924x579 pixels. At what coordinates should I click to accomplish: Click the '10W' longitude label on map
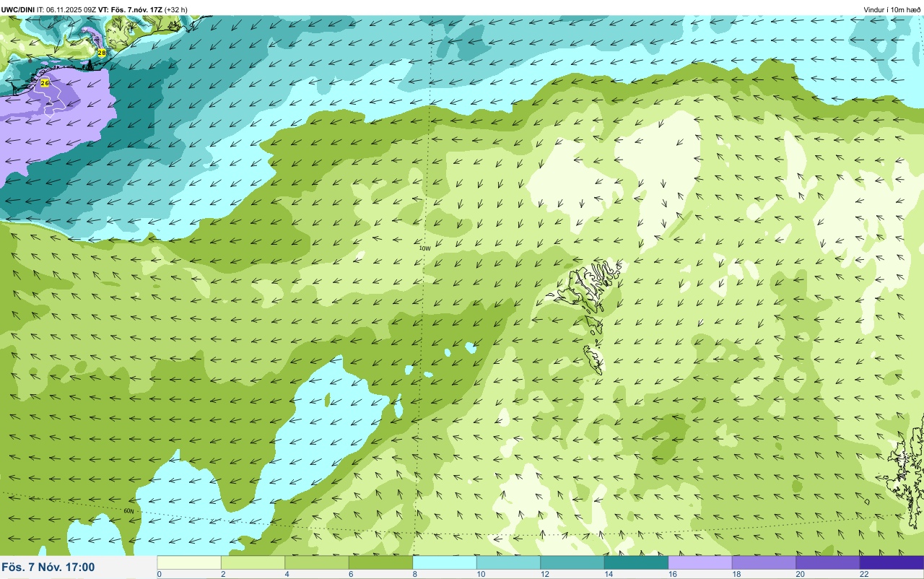[x=424, y=248]
